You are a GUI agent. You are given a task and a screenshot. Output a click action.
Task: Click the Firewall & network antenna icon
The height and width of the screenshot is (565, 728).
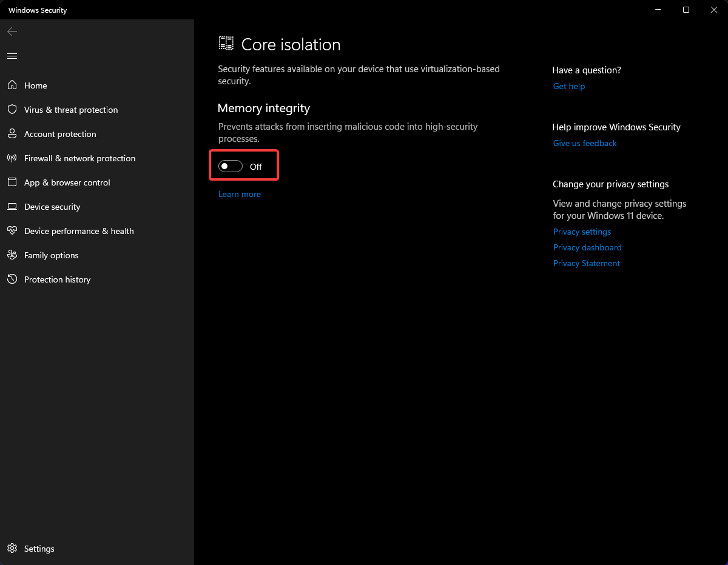[x=12, y=158]
